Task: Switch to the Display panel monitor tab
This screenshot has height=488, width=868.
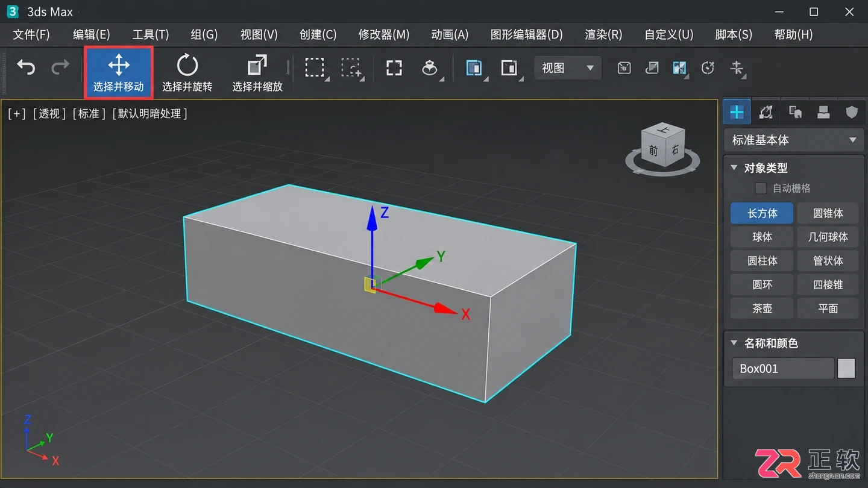Action: 823,112
